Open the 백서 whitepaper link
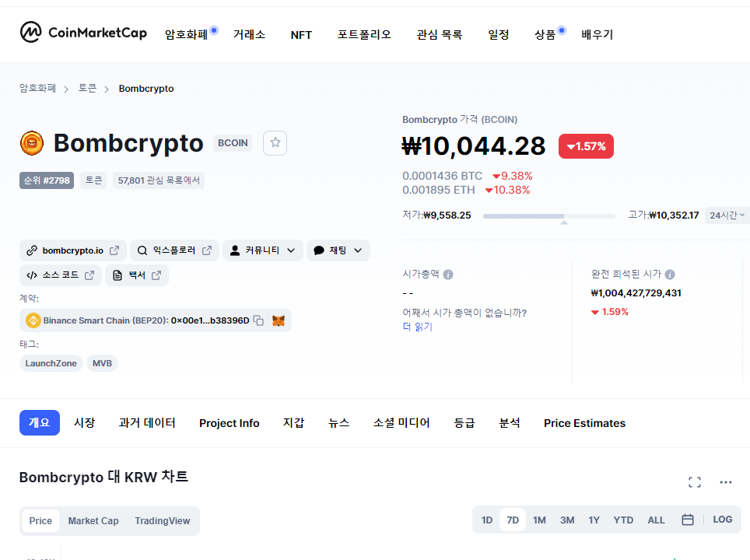The height and width of the screenshot is (560, 750). (x=137, y=275)
